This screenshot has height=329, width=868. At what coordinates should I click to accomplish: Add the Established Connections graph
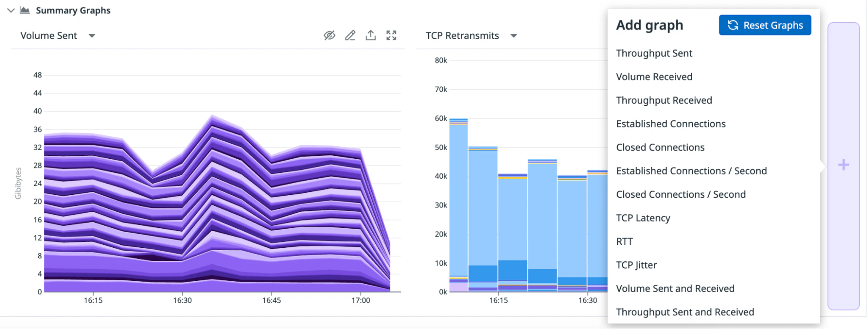pos(671,124)
